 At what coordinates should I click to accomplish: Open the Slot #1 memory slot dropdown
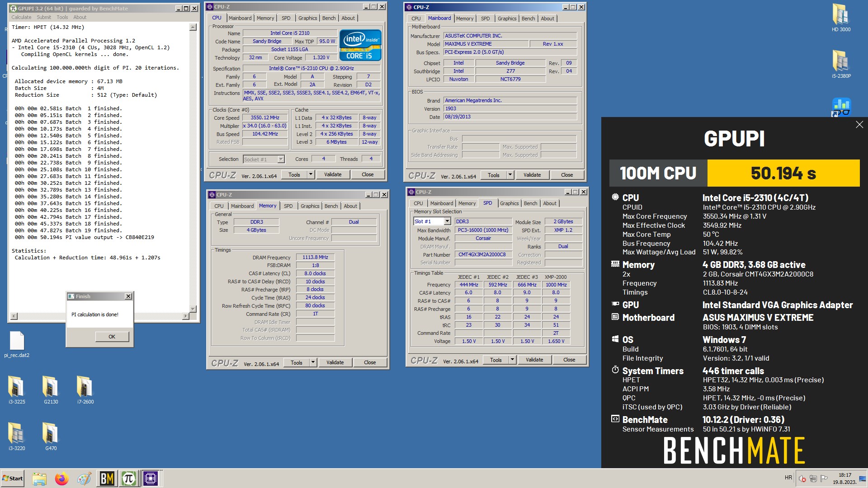[447, 221]
